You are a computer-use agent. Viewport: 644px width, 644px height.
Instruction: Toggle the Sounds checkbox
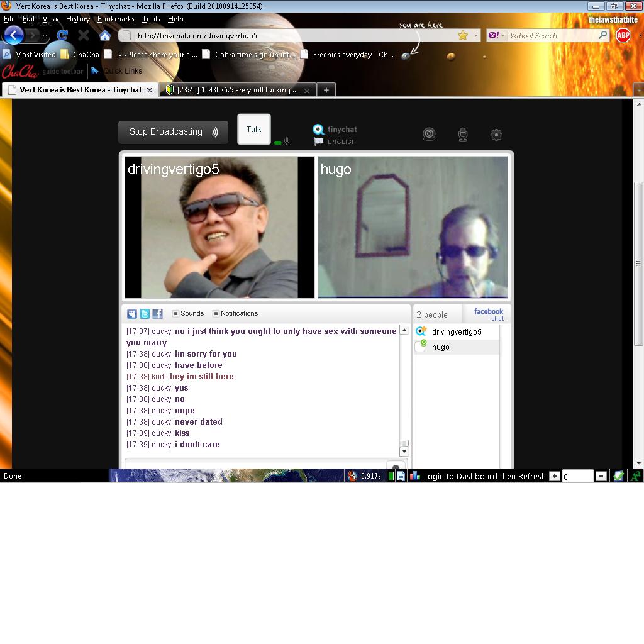(x=176, y=313)
